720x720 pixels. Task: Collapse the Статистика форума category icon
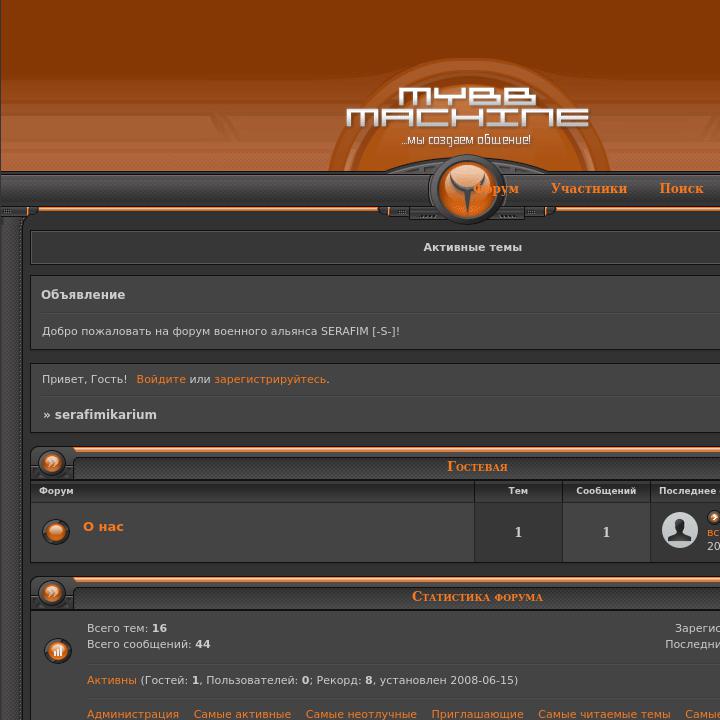(x=51, y=592)
